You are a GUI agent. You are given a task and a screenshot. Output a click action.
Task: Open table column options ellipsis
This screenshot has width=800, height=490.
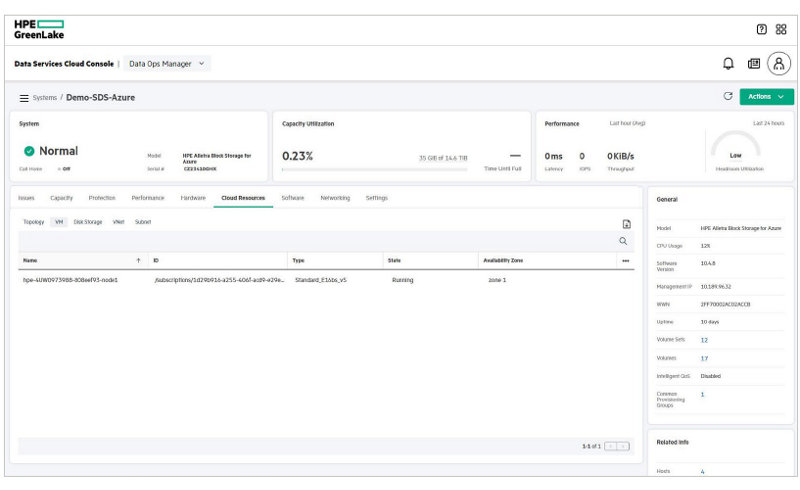626,260
